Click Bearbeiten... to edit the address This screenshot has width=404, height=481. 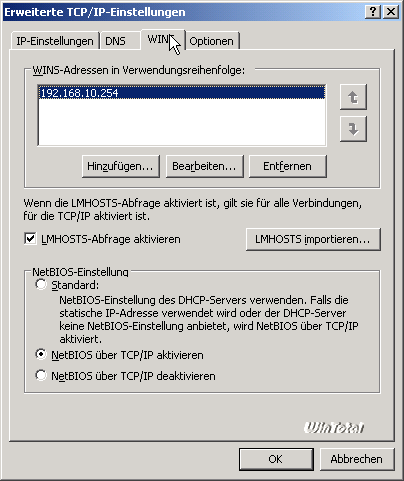[204, 166]
